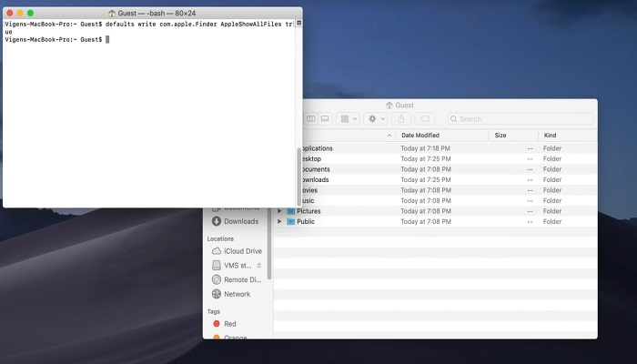Eject the VMS st... volume
Image resolution: width=637 pixels, height=364 pixels.
258,266
